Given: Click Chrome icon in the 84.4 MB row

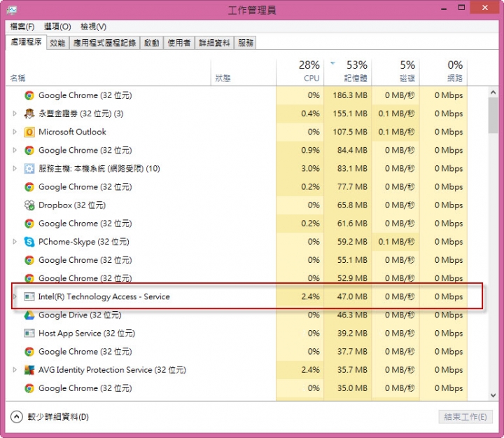Looking at the screenshot, I should coord(29,150).
